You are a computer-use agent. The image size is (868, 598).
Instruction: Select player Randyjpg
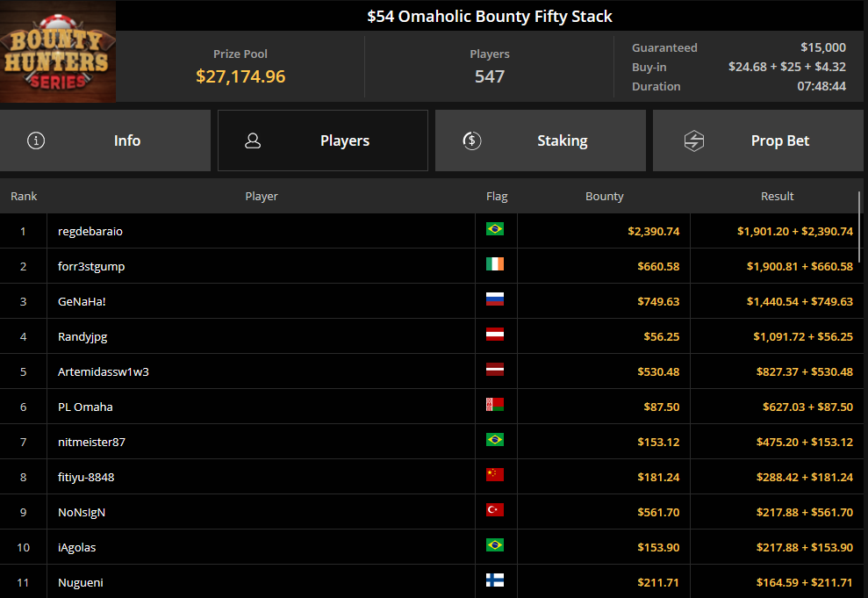tap(82, 336)
